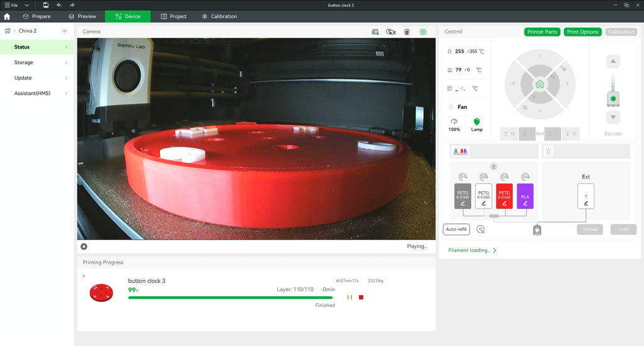
Task: Click greyed Calibration button in Control panel
Action: (621, 31)
